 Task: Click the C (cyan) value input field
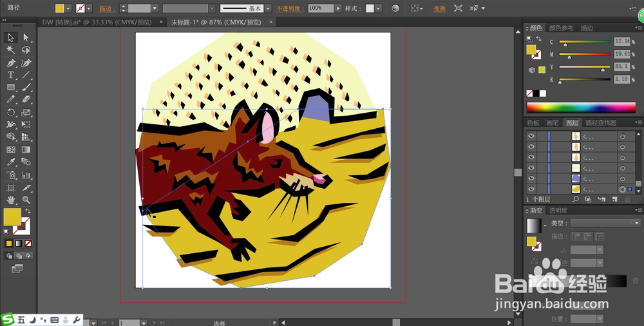click(621, 42)
